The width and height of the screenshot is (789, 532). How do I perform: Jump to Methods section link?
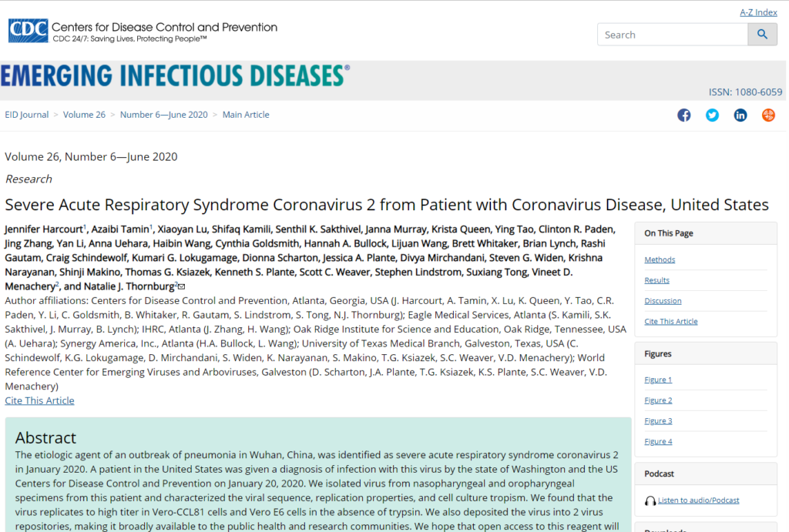[x=660, y=259]
